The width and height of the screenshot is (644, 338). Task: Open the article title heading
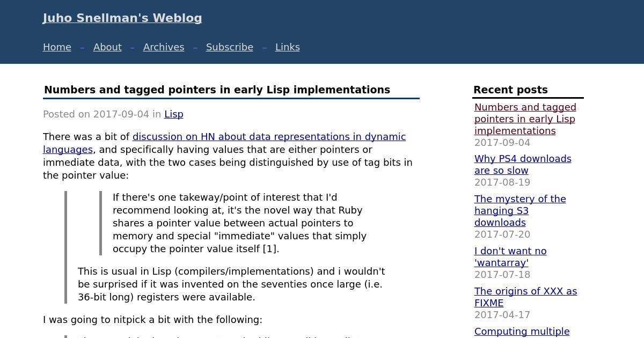click(217, 90)
